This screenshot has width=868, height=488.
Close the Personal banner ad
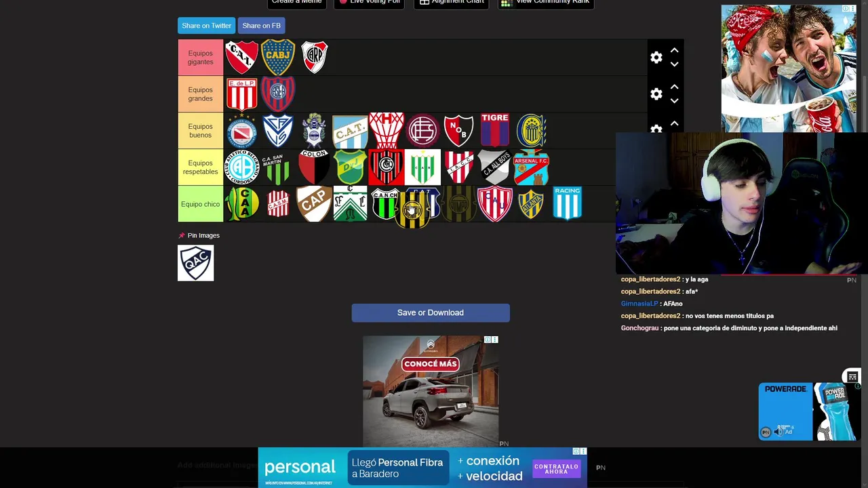point(583,451)
